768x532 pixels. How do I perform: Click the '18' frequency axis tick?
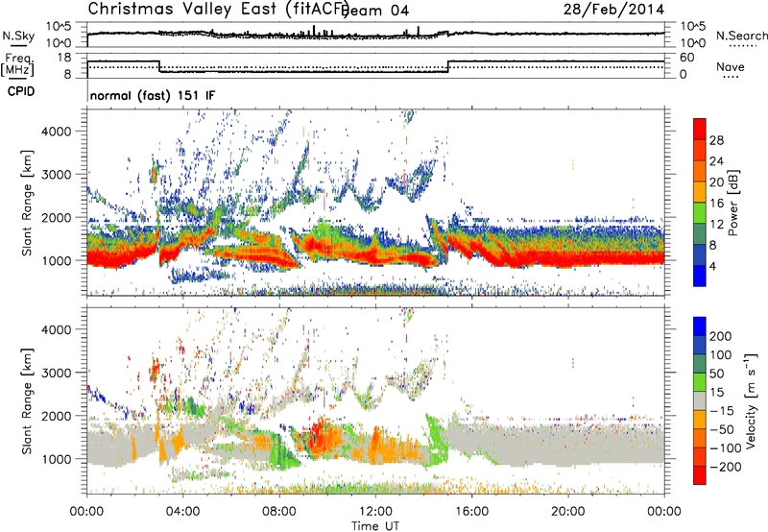64,58
